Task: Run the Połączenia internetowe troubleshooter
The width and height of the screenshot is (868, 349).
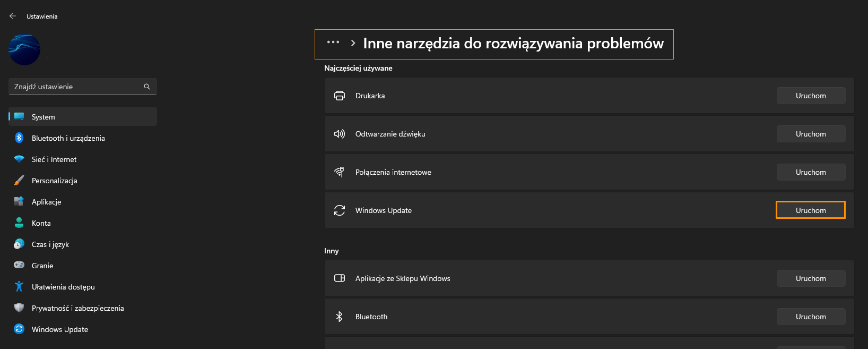Action: pyautogui.click(x=811, y=172)
